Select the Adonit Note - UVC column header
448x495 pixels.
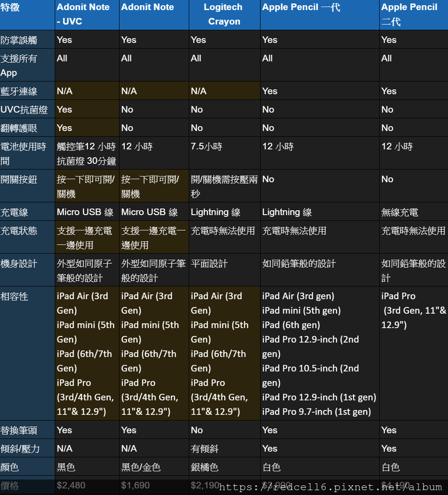click(87, 15)
